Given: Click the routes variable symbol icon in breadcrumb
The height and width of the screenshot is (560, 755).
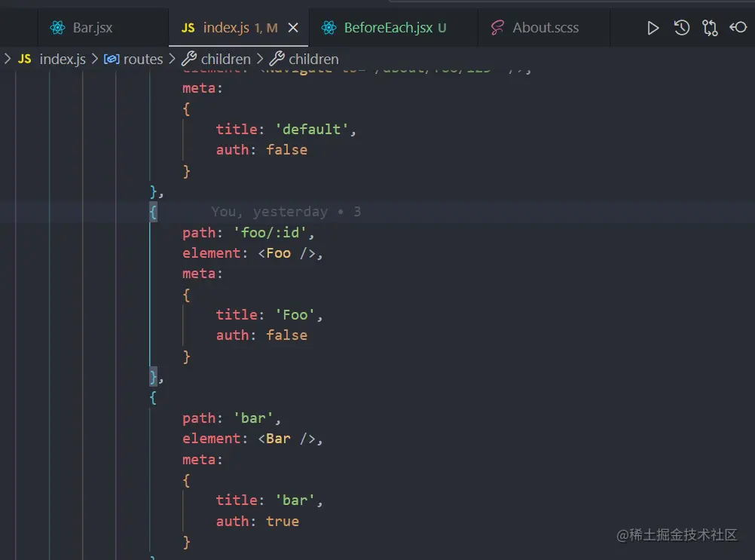Looking at the screenshot, I should (112, 60).
